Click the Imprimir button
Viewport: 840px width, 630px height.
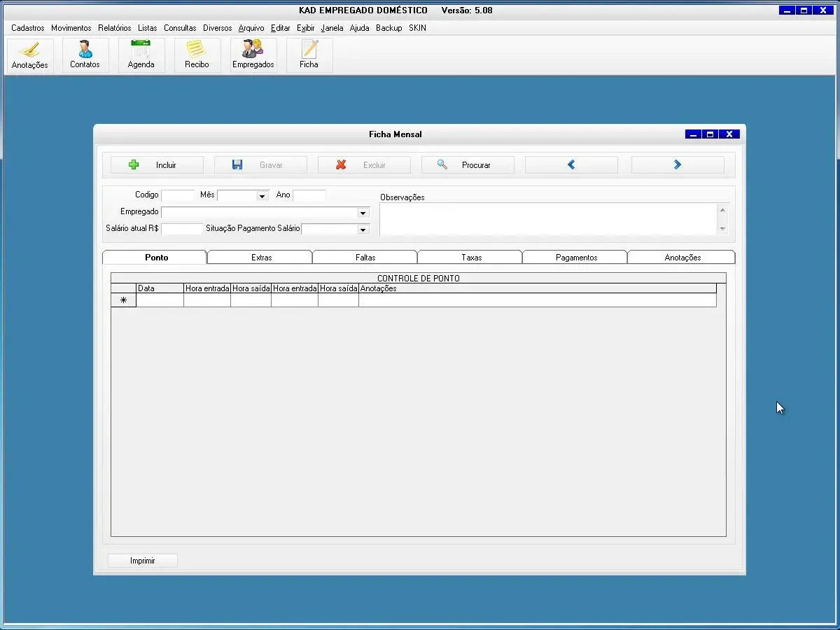click(x=143, y=561)
